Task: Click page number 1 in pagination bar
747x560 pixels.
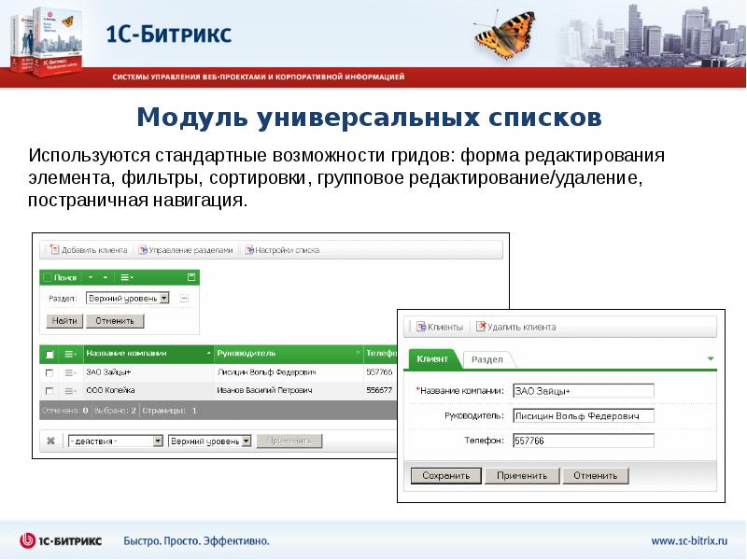Action: pos(194,410)
